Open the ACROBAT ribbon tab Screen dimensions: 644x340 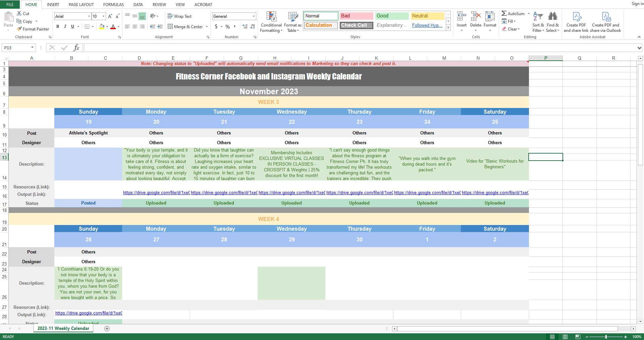pyautogui.click(x=203, y=4)
